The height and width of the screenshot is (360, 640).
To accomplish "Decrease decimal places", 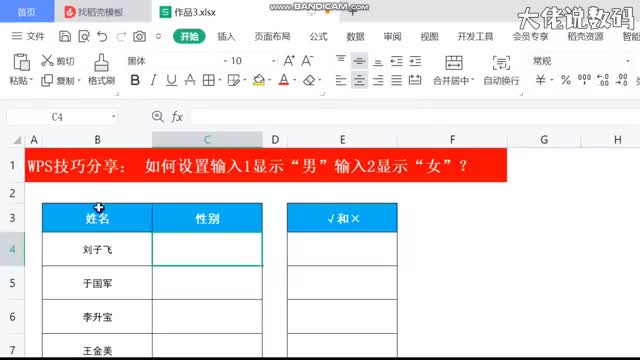I will (x=622, y=80).
